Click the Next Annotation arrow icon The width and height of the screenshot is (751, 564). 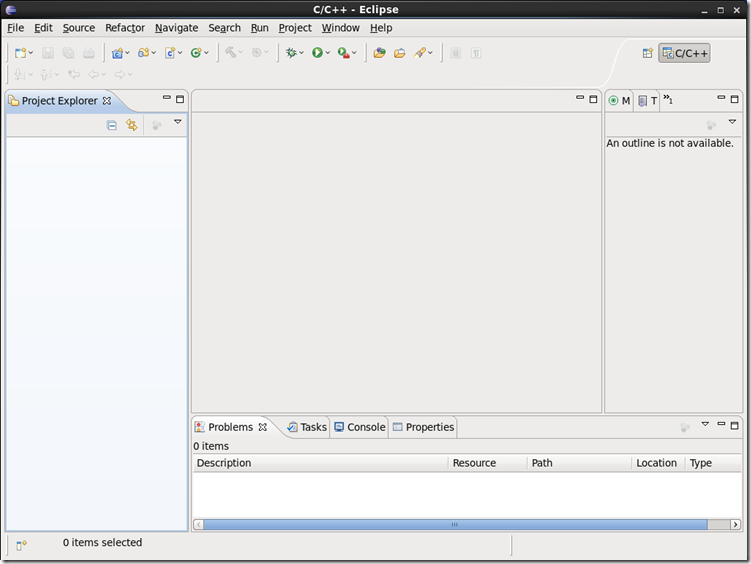[20, 74]
